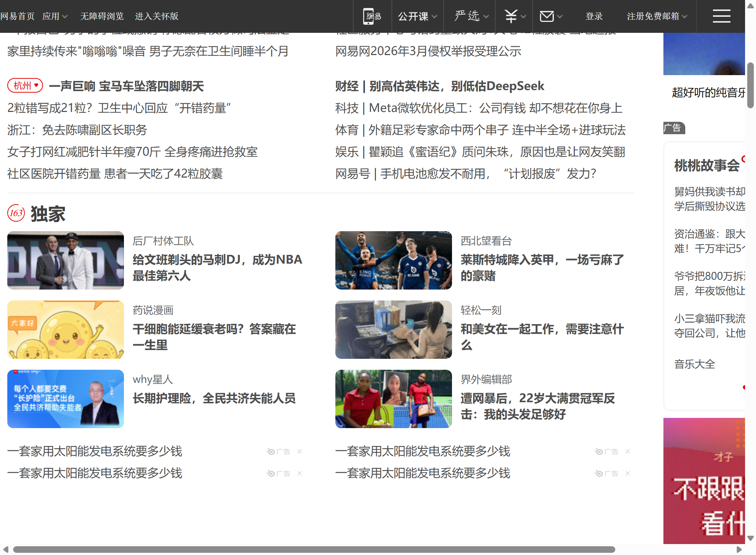Go to 网易首页 in top bar
This screenshot has width=756, height=555.
pos(17,16)
